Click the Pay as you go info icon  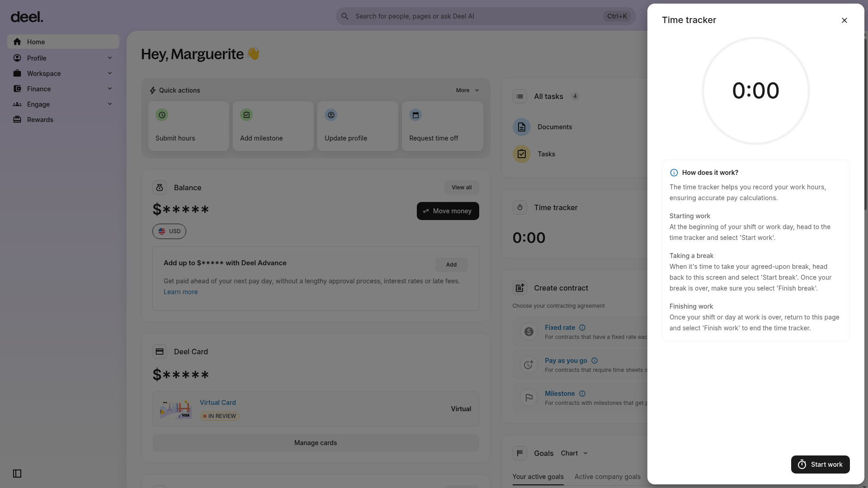tap(594, 361)
